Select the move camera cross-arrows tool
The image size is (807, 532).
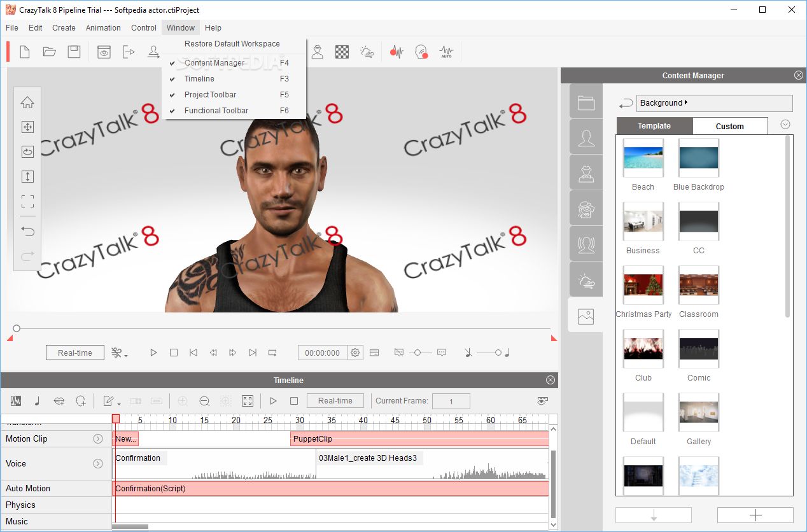point(27,127)
